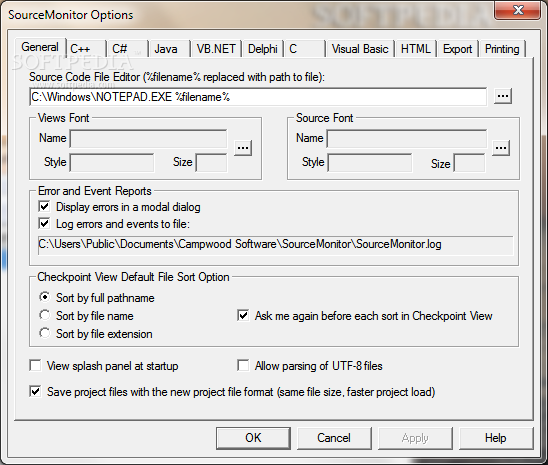
Task: Go to the C language tab
Action: point(305,49)
